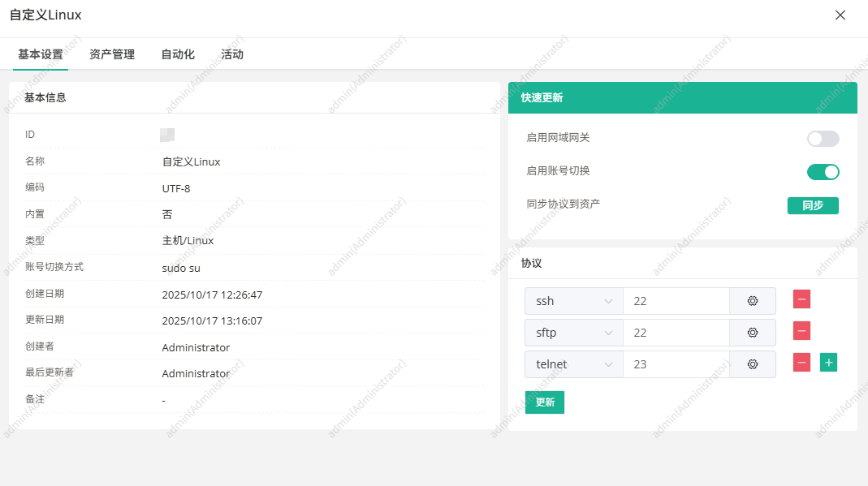Click the 更新 button under protocols
Screen dimensions: 868x486
click(544, 402)
